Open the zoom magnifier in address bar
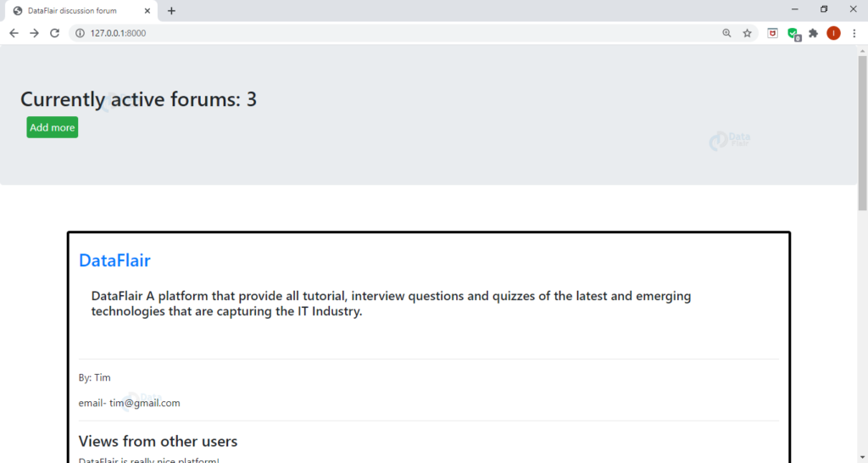Screen dimensions: 868x463 click(x=726, y=33)
